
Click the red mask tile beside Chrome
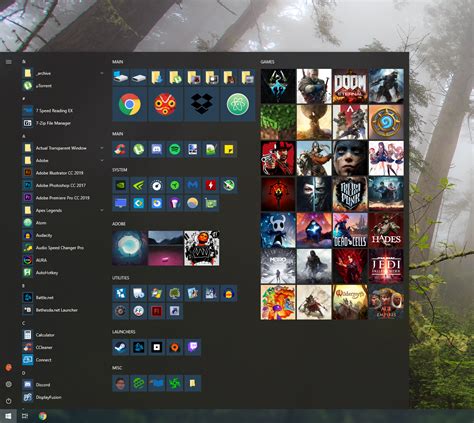pyautogui.click(x=166, y=104)
